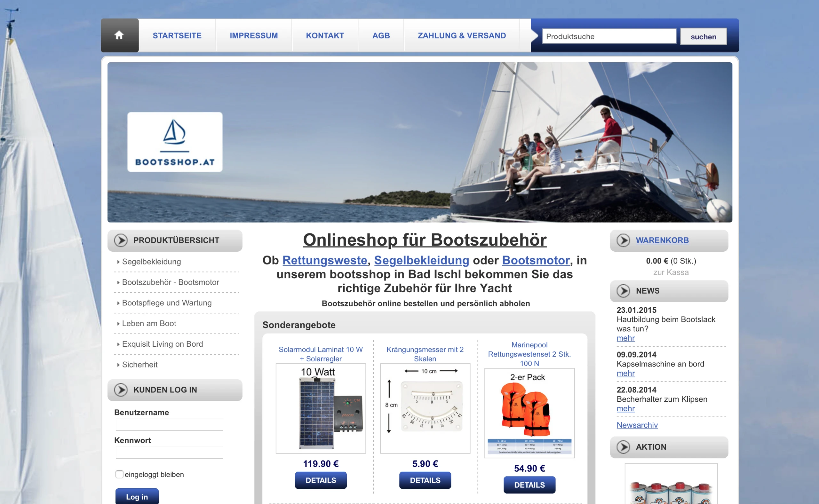Enable the eingeloggt bleiben checkbox
819x504 pixels.
[x=119, y=474]
